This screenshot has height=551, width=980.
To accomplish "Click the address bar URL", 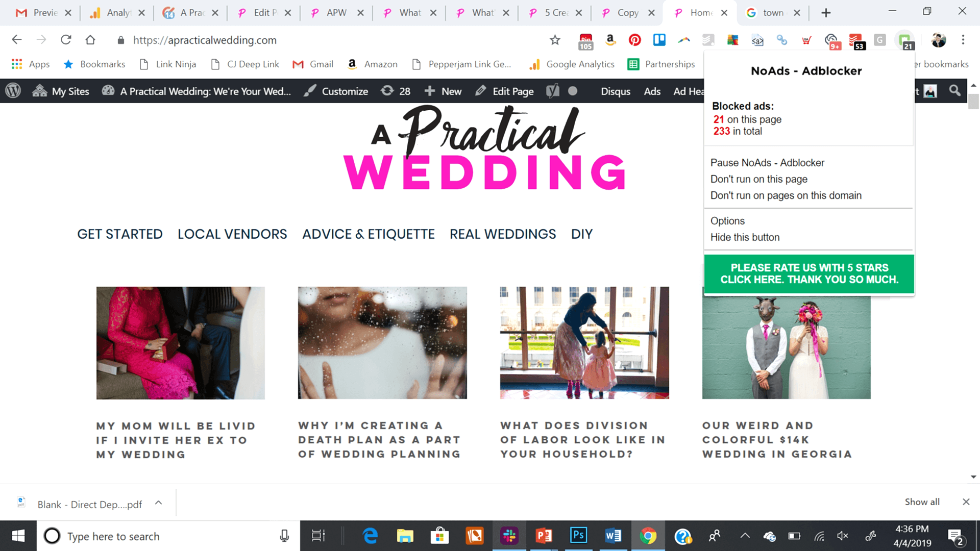I will click(x=205, y=40).
